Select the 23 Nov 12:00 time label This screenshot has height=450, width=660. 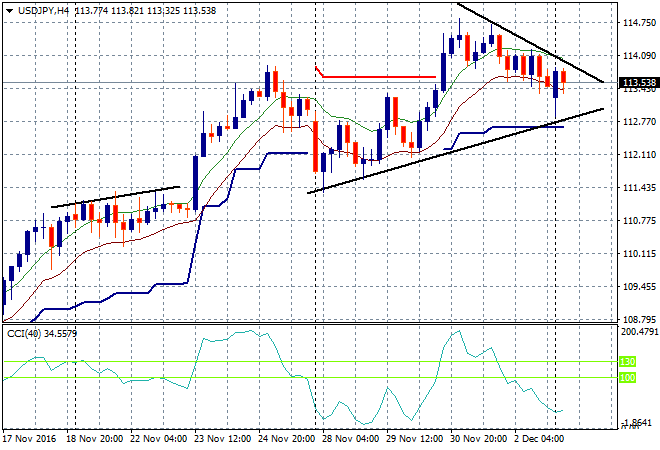(x=223, y=438)
